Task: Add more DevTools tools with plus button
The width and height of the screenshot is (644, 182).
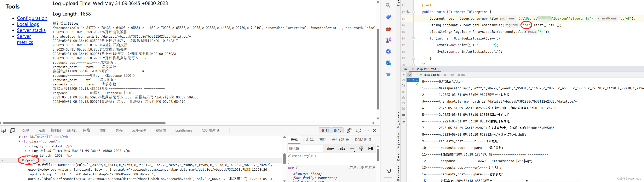Action: pos(230,130)
